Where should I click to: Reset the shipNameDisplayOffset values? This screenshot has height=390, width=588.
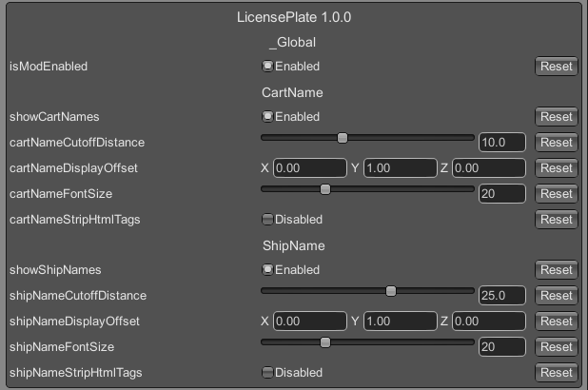[556, 321]
